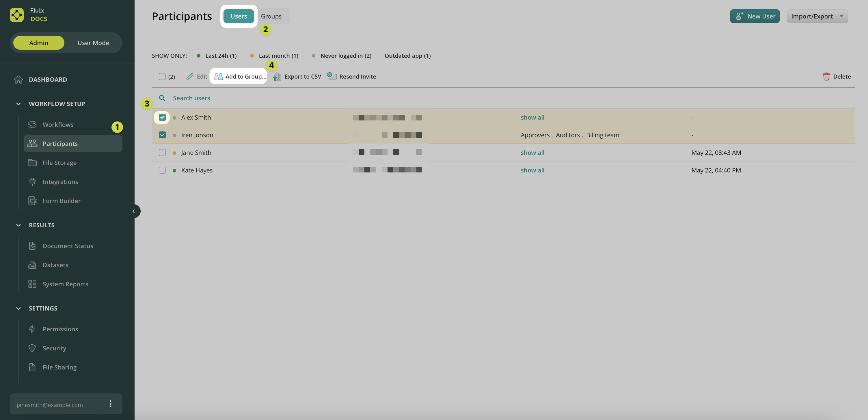Toggle the select-all users checkbox
The image size is (868, 420).
click(x=162, y=77)
